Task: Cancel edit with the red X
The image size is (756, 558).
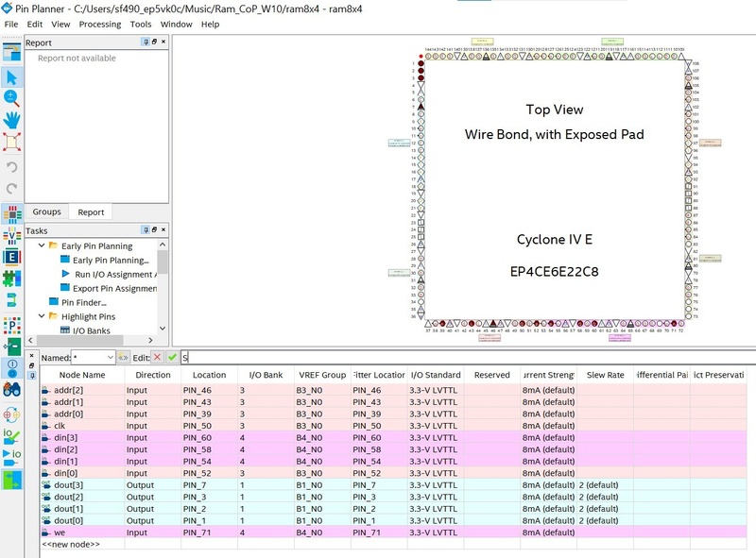Action: click(x=157, y=358)
